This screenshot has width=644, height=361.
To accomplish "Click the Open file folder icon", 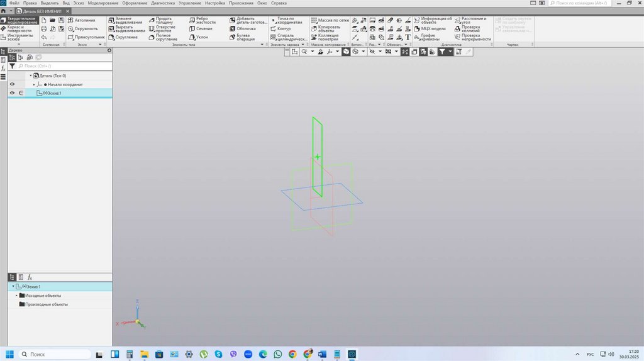I will 53,20.
